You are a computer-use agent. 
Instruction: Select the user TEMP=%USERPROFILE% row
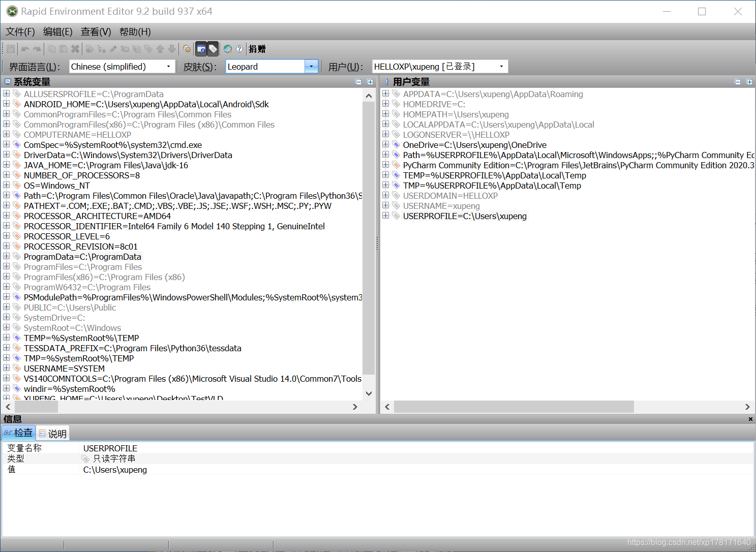(495, 175)
